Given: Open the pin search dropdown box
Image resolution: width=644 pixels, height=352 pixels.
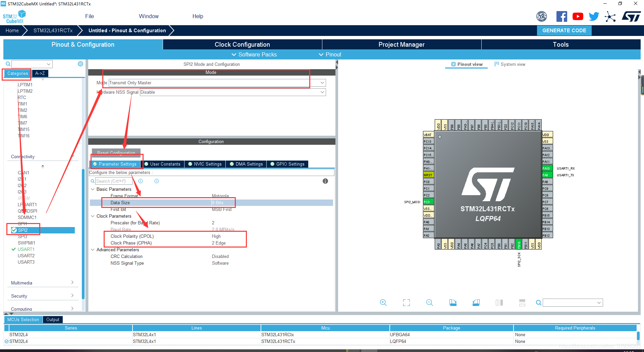Looking at the screenshot, I should click(573, 303).
